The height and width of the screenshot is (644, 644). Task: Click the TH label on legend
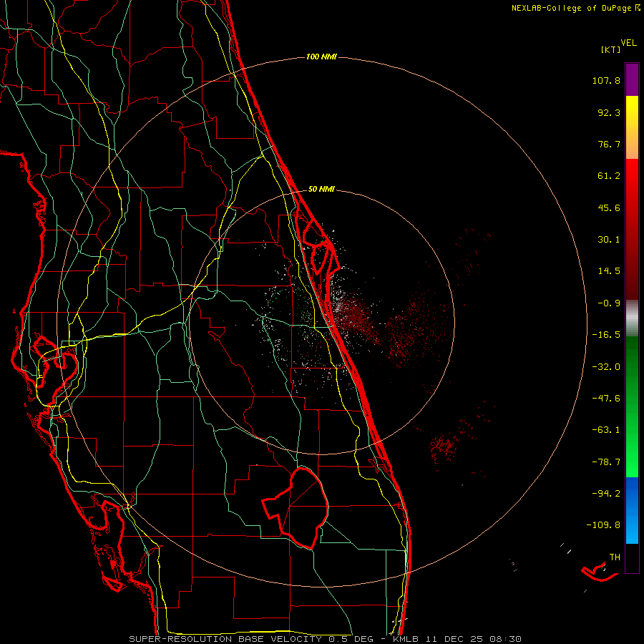point(615,557)
